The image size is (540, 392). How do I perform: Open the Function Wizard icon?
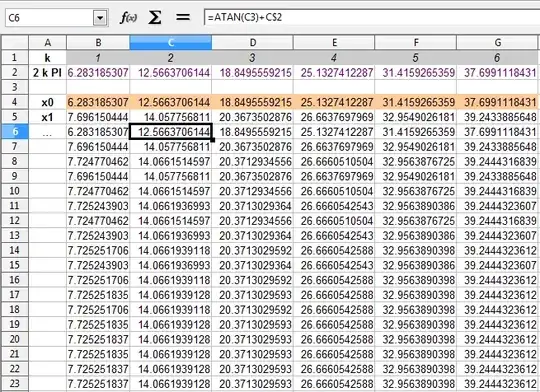pos(128,17)
